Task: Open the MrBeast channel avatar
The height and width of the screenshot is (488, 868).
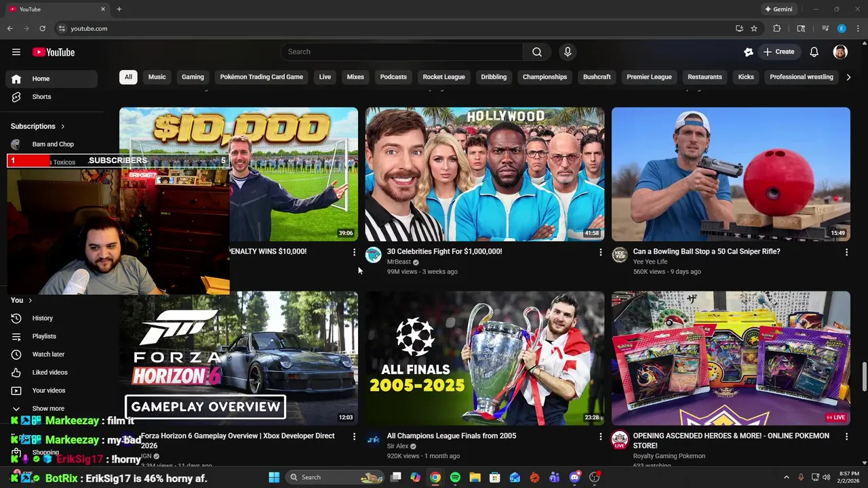Action: [x=373, y=255]
